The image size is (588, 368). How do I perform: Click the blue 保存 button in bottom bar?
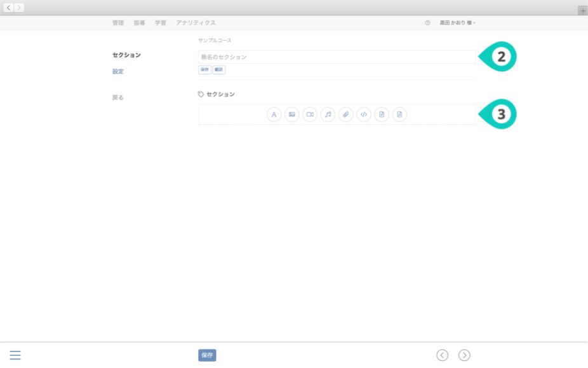(x=207, y=355)
